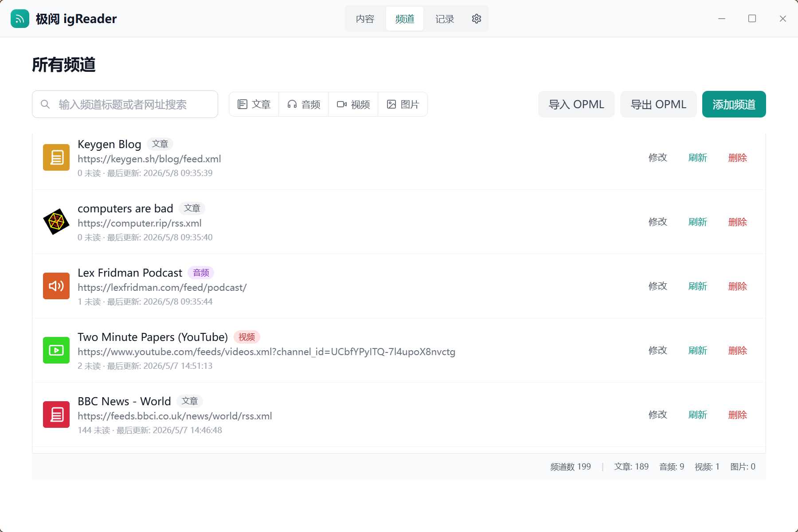Minimize the igReader window

[x=722, y=19]
